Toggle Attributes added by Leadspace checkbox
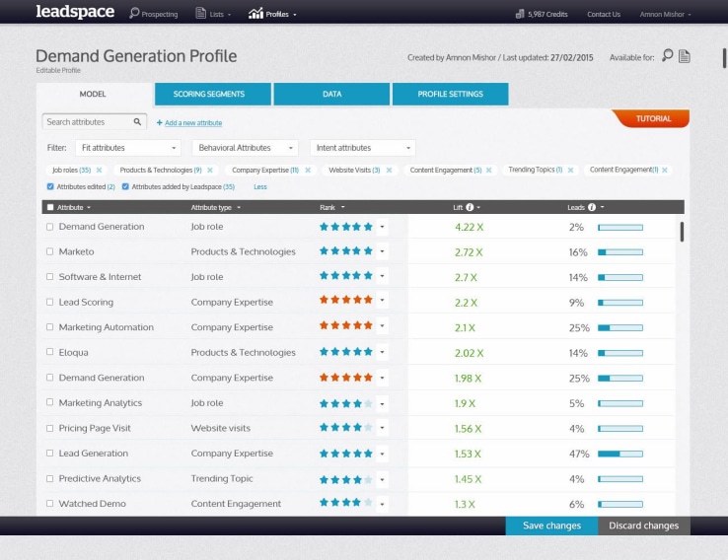This screenshot has height=560, width=728. [125, 186]
